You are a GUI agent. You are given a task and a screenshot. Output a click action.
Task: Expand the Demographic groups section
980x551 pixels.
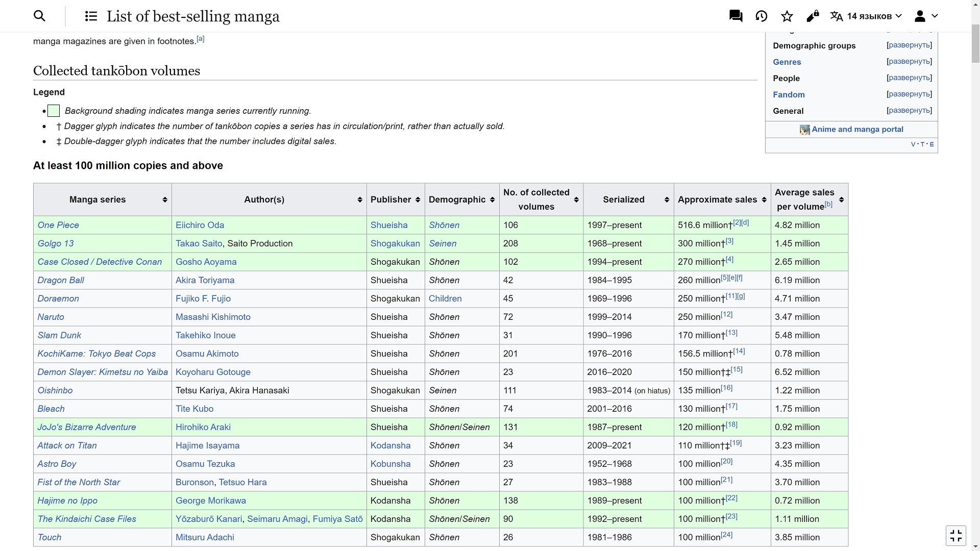[x=909, y=45]
